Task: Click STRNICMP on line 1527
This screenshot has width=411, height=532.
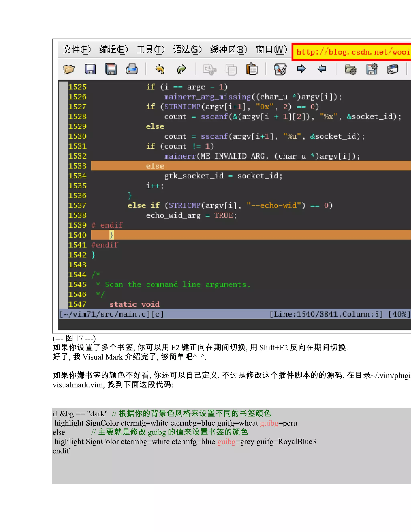Action: click(x=182, y=107)
